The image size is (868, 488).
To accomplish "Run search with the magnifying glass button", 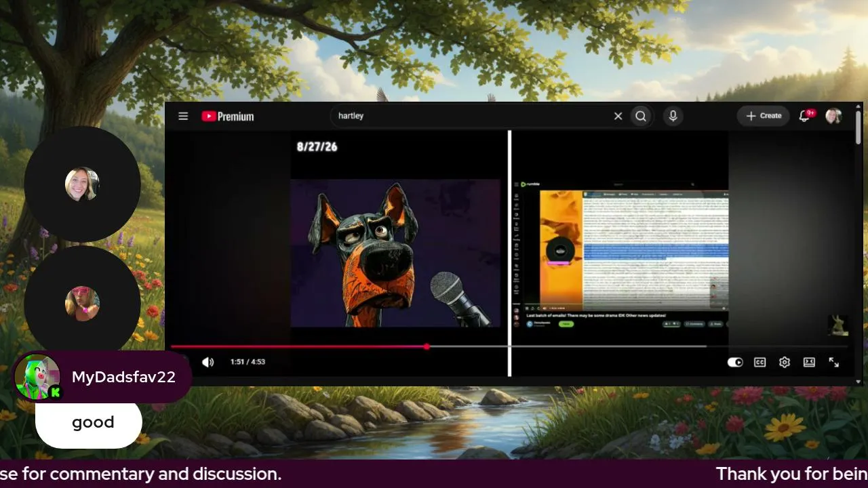I will (641, 116).
